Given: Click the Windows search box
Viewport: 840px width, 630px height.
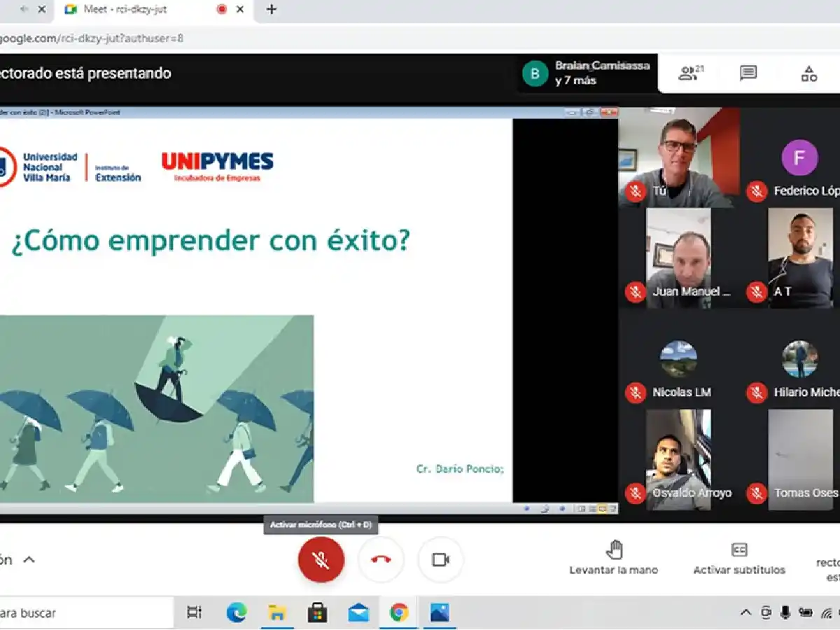Looking at the screenshot, I should (x=84, y=613).
